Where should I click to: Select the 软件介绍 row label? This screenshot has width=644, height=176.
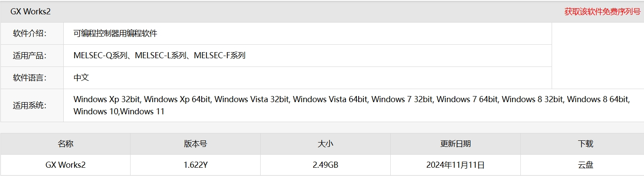click(x=29, y=33)
